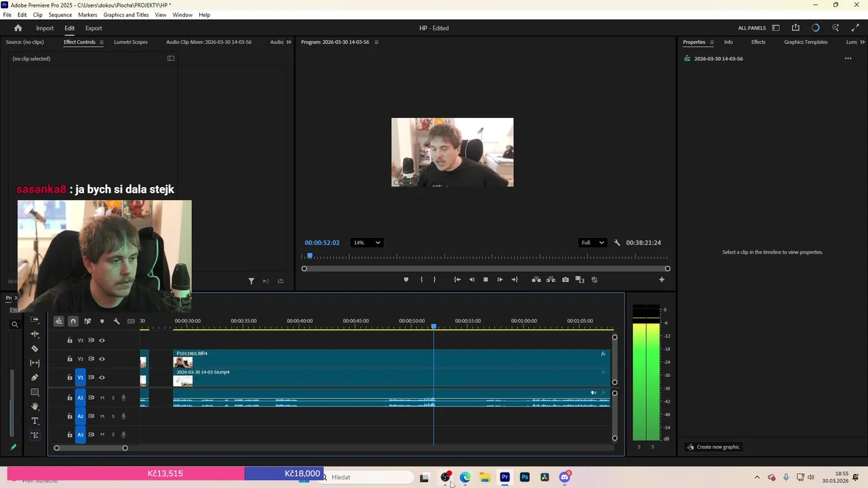Open the Markers menu

point(87,14)
